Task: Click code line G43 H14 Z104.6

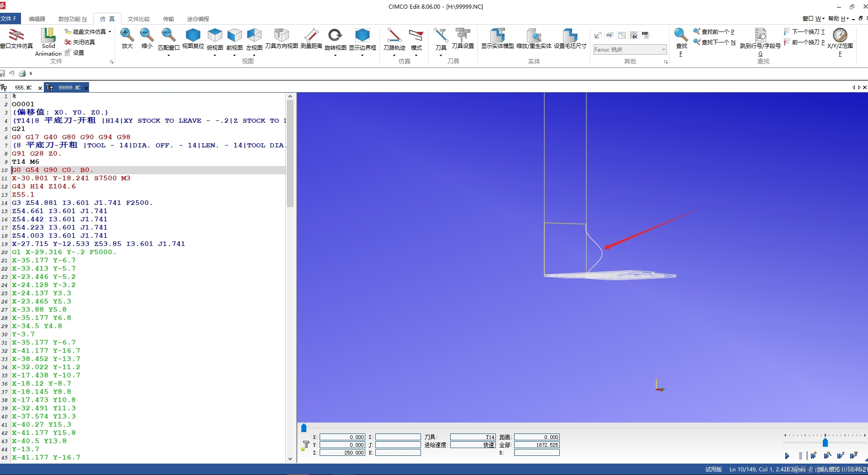Action: (44, 186)
